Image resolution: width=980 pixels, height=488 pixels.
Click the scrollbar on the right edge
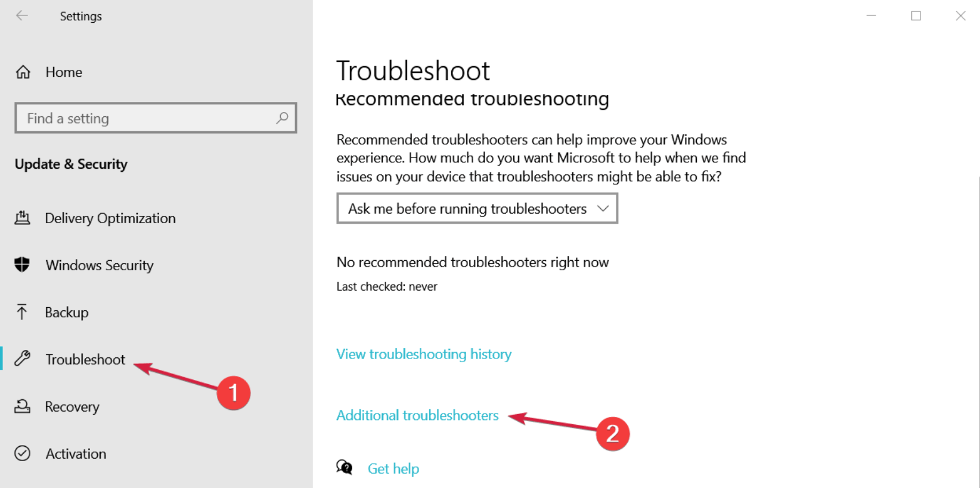pos(976,268)
